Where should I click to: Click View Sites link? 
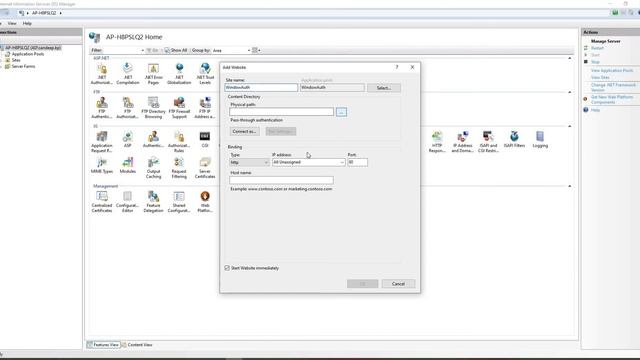pos(600,78)
